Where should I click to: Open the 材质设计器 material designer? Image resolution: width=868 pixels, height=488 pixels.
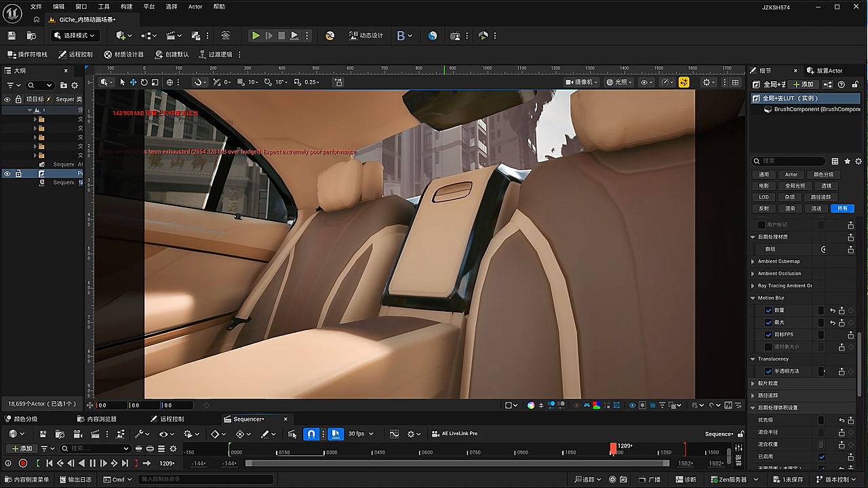coord(124,54)
